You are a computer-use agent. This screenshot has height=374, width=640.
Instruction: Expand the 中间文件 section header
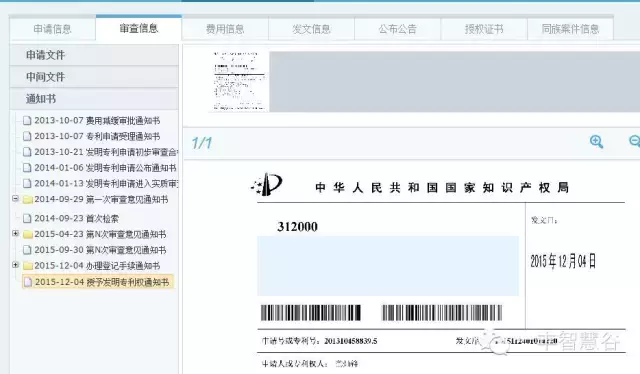point(94,77)
